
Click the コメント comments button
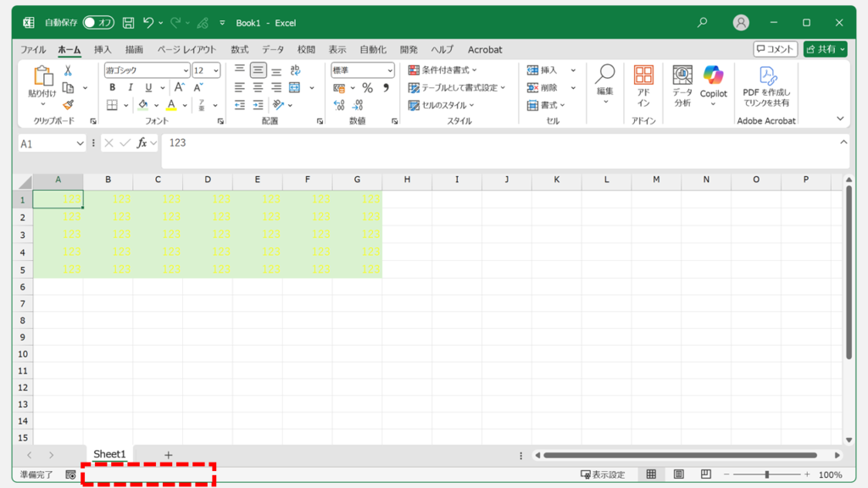(775, 50)
